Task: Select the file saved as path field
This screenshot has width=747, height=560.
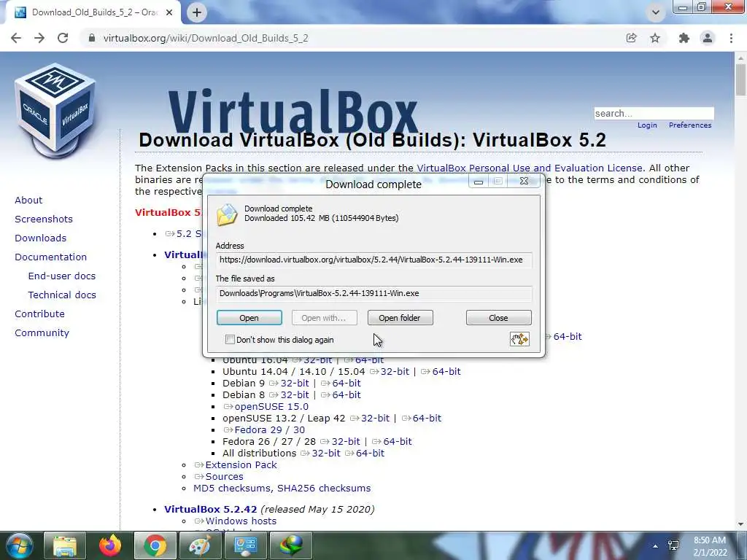Action: tap(373, 293)
